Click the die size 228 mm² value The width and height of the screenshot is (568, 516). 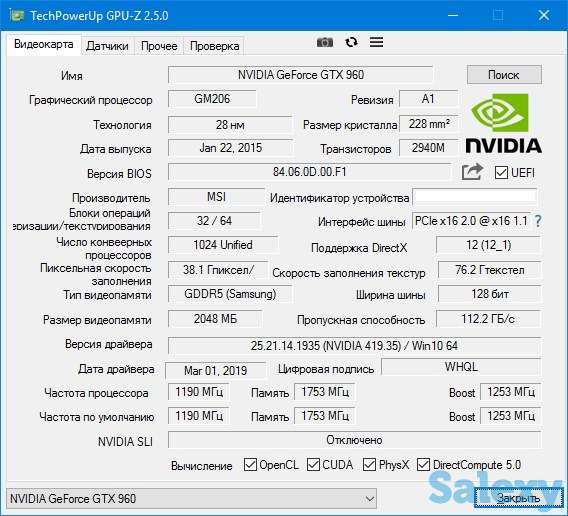click(x=429, y=124)
